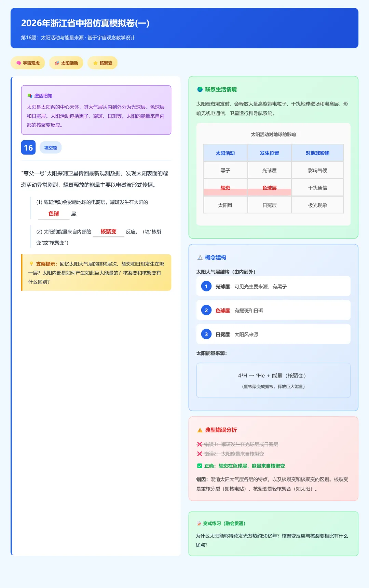Screen dimensions: 369x588
Task: Click the 太阳大气层结构（由内到外）subheading
Action: pyautogui.click(x=226, y=272)
